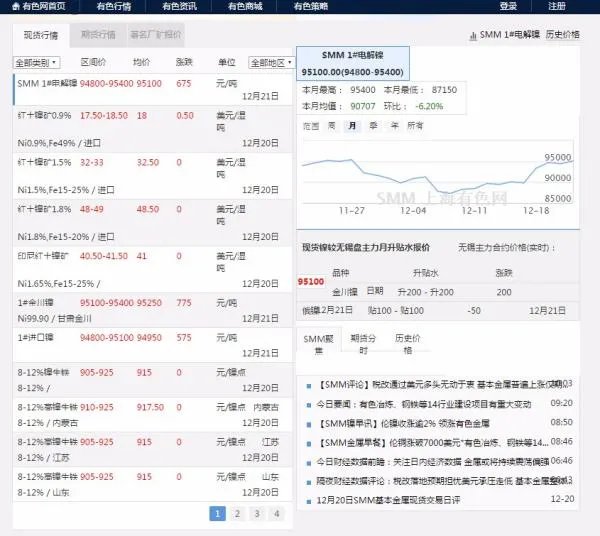Click the 区间价 column header

click(93, 62)
